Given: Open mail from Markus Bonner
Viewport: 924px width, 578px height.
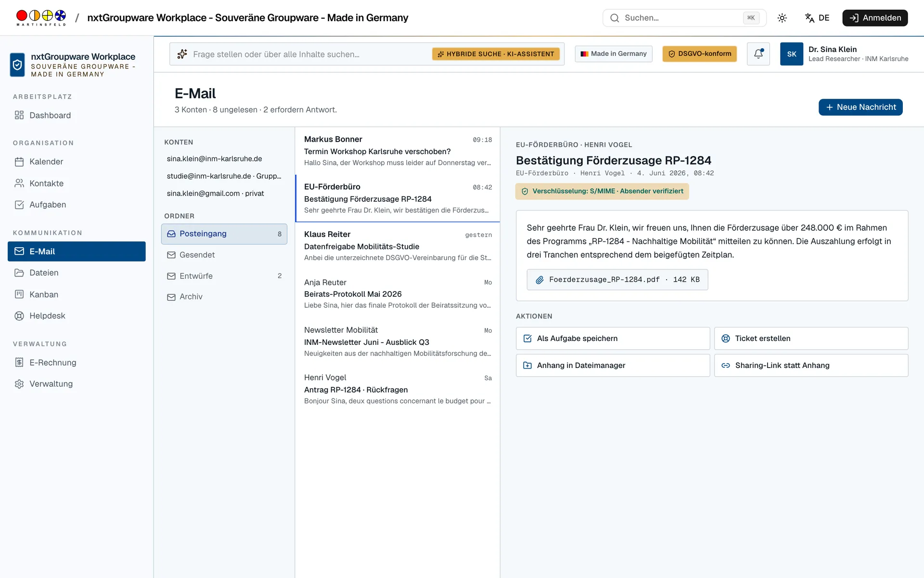Looking at the screenshot, I should (x=398, y=151).
